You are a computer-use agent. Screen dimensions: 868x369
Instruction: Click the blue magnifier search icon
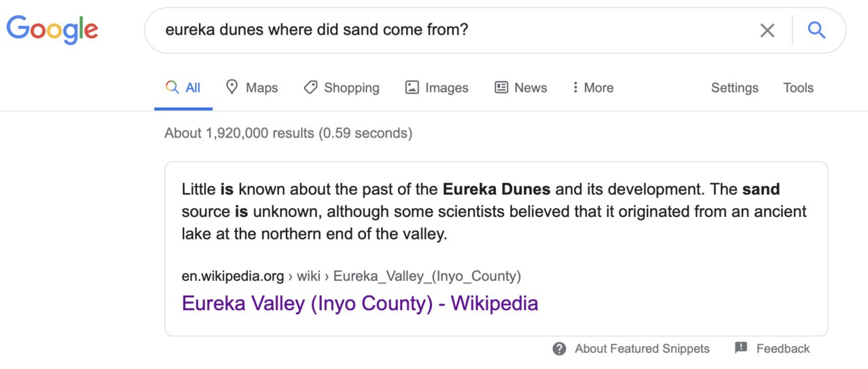tap(816, 30)
